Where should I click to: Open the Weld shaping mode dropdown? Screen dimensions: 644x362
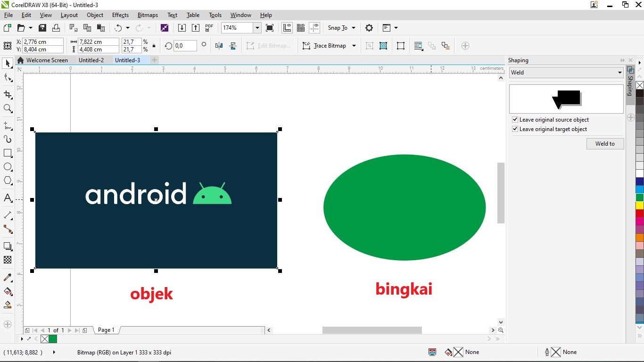click(620, 72)
